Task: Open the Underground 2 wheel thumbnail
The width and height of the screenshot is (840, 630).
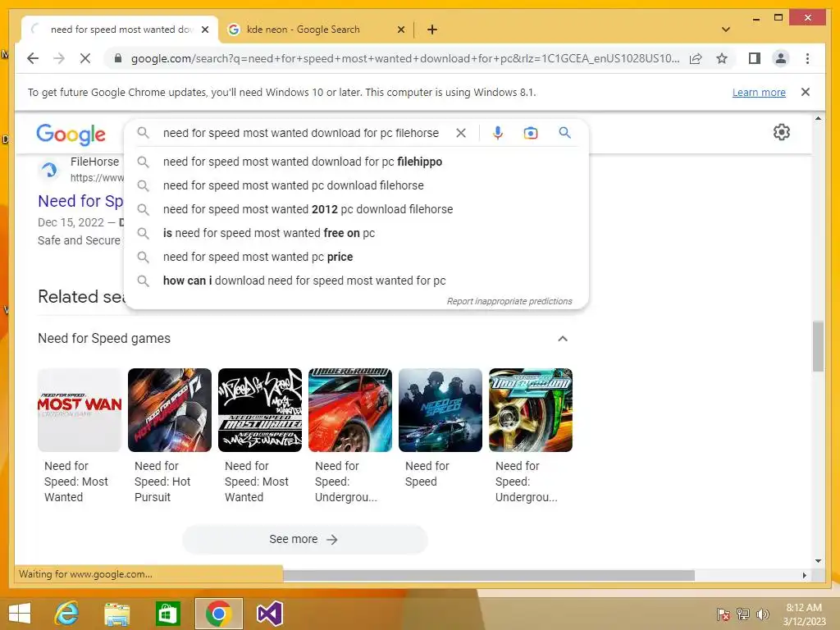Action: point(531,410)
